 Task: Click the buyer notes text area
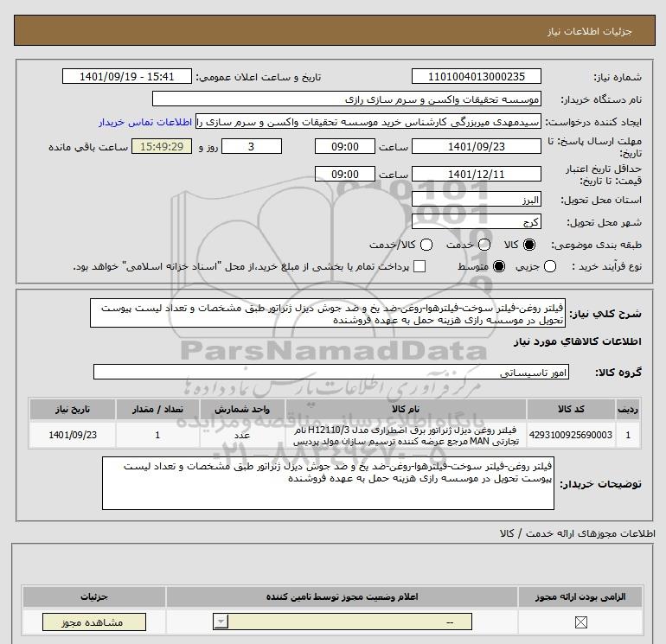pyautogui.click(x=328, y=483)
